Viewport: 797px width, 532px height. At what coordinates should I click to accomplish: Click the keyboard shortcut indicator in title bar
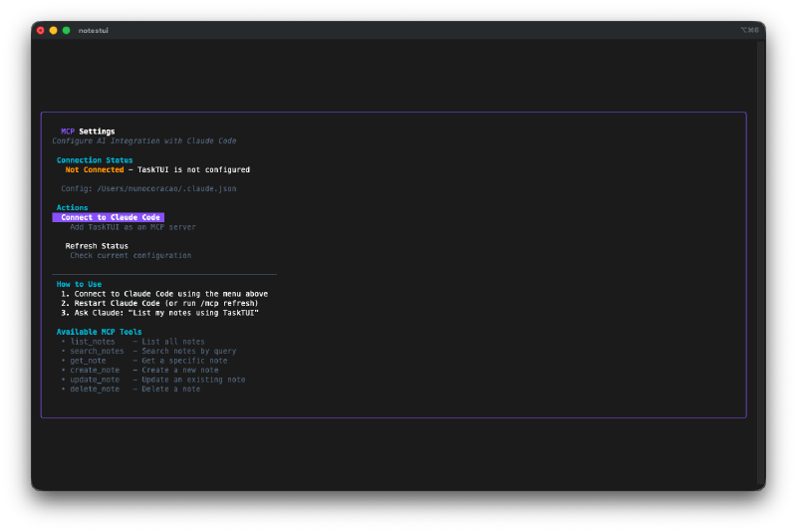[749, 31]
